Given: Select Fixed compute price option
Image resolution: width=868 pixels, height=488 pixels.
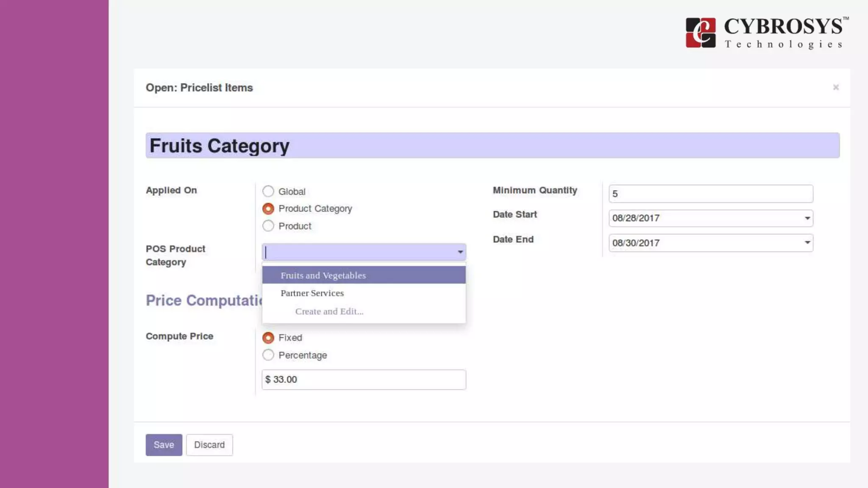Looking at the screenshot, I should (x=268, y=338).
